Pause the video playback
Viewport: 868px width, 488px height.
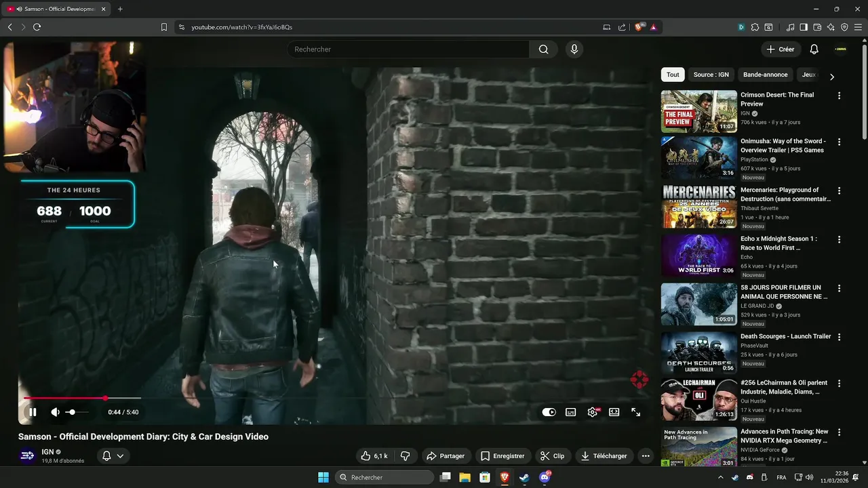pos(33,412)
